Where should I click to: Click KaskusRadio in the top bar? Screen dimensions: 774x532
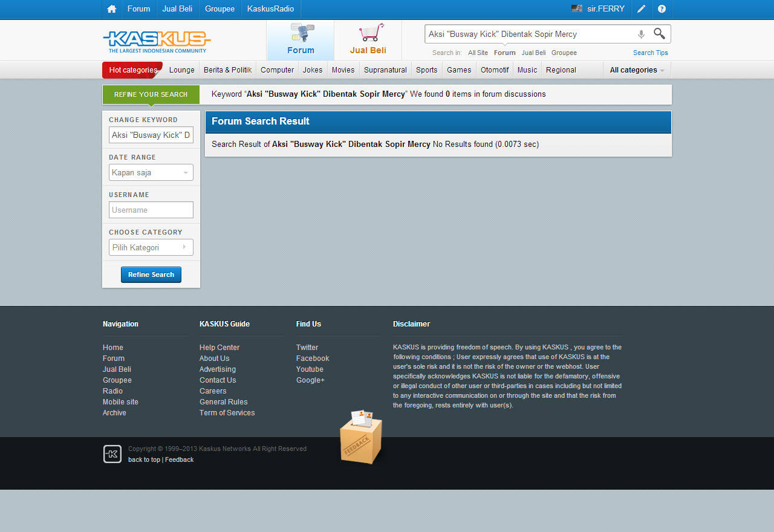(270, 9)
